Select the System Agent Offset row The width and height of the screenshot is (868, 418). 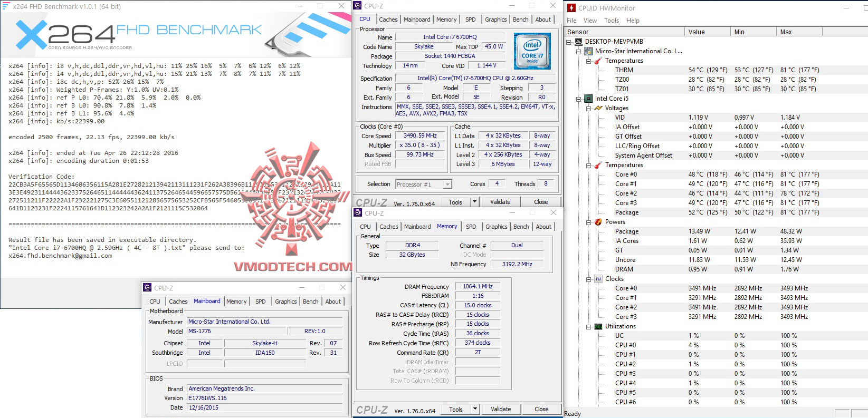coord(717,155)
